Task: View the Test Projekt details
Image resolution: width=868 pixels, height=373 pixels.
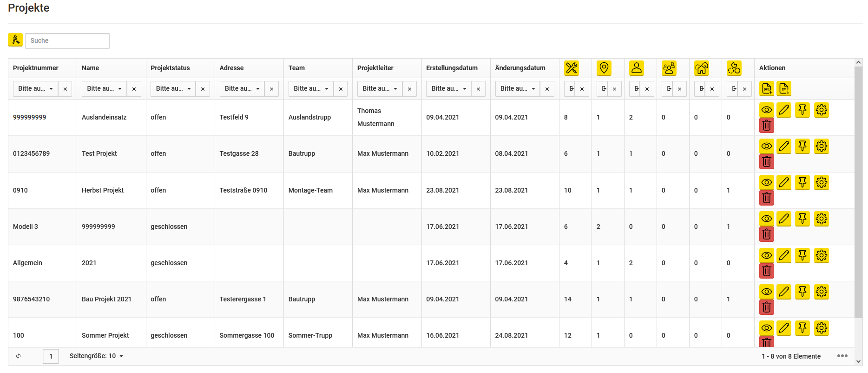Action: [767, 146]
